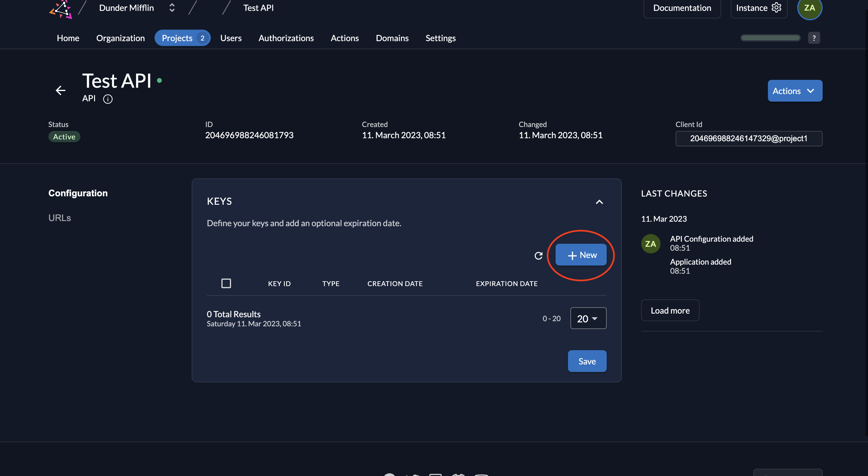Click the Domains menu item
868x476 pixels.
coord(392,37)
